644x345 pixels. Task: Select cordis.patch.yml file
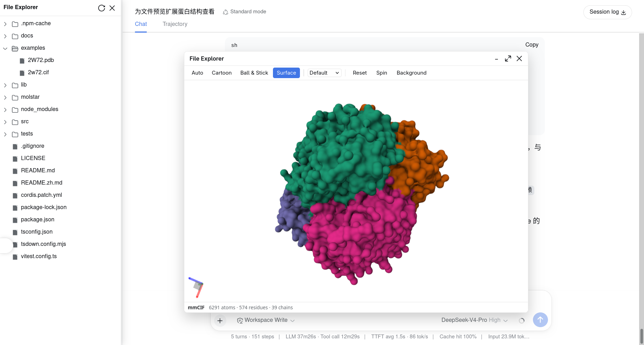click(41, 195)
